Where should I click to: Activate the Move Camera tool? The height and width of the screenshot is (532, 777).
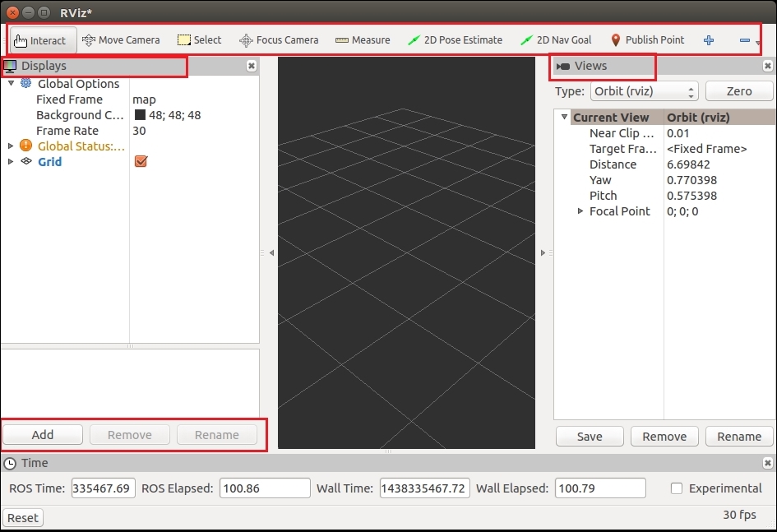121,40
